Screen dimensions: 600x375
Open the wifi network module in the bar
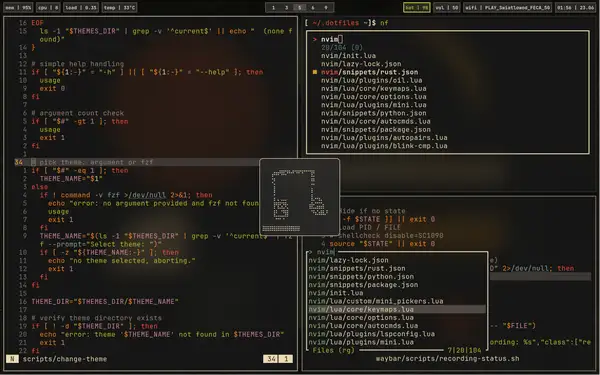click(x=507, y=7)
